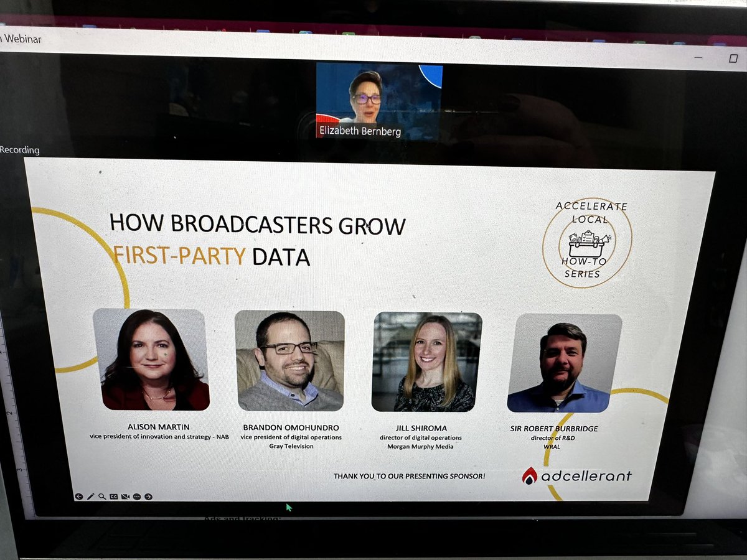
Task: Click the adcellerant sponsor logo
Action: click(577, 476)
